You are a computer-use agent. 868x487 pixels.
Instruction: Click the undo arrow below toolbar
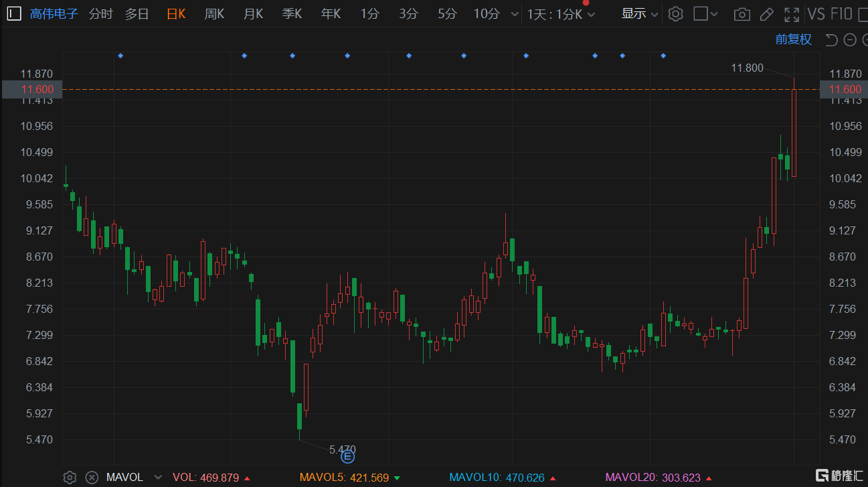tap(831, 40)
